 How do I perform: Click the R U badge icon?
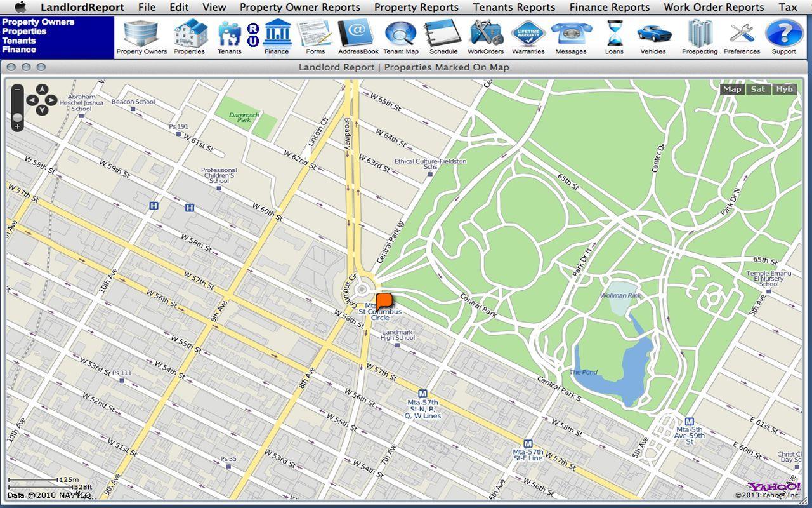tap(252, 34)
